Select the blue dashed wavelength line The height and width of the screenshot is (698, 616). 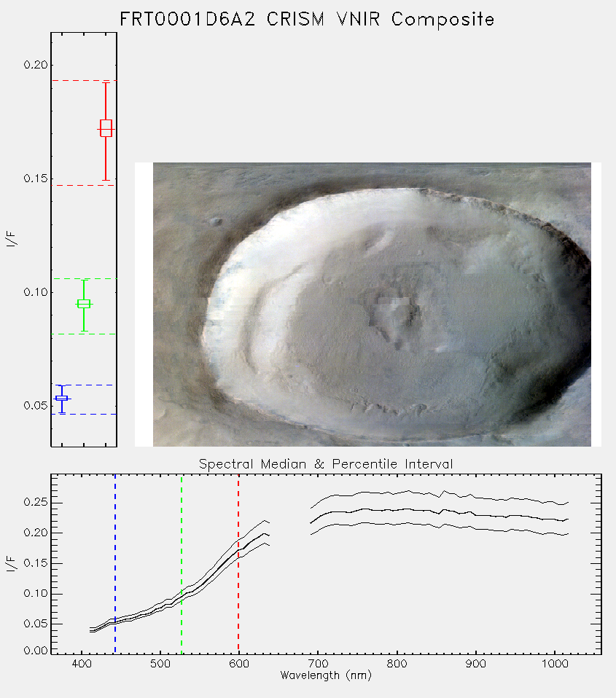click(x=115, y=563)
